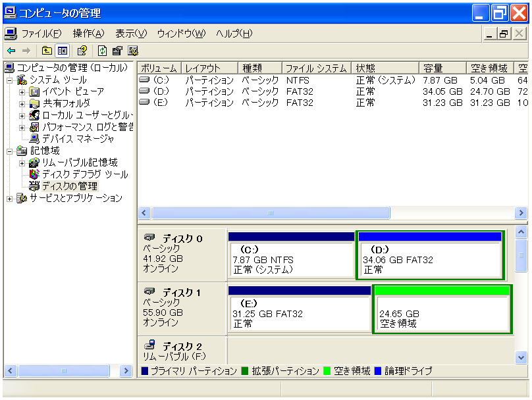Viewport: 532px width, 400px height.
Task: Select the (C:) drive icon in volume list
Action: tap(144, 80)
